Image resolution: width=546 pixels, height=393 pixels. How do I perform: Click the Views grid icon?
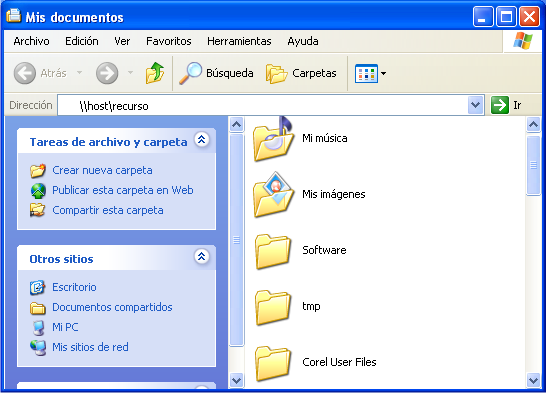pyautogui.click(x=366, y=73)
